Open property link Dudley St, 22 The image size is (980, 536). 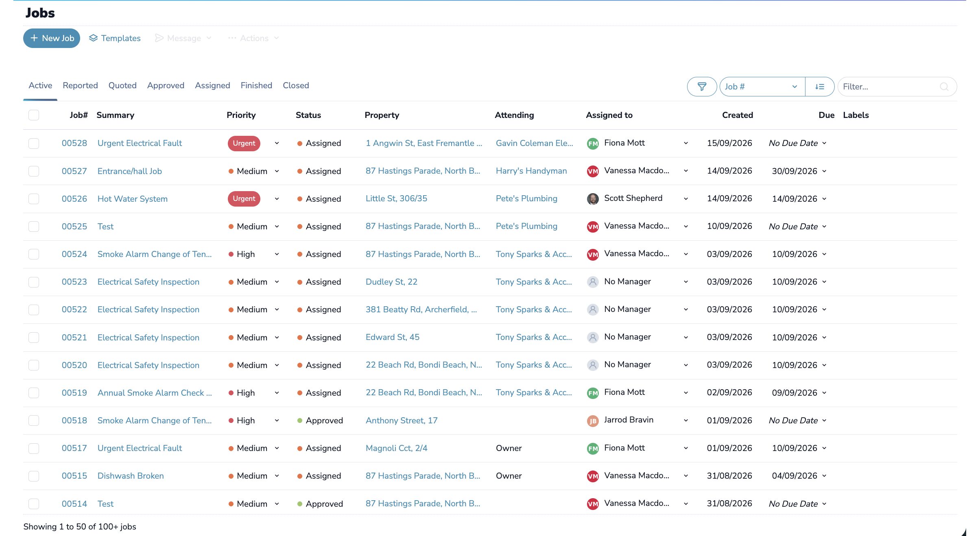pyautogui.click(x=391, y=282)
